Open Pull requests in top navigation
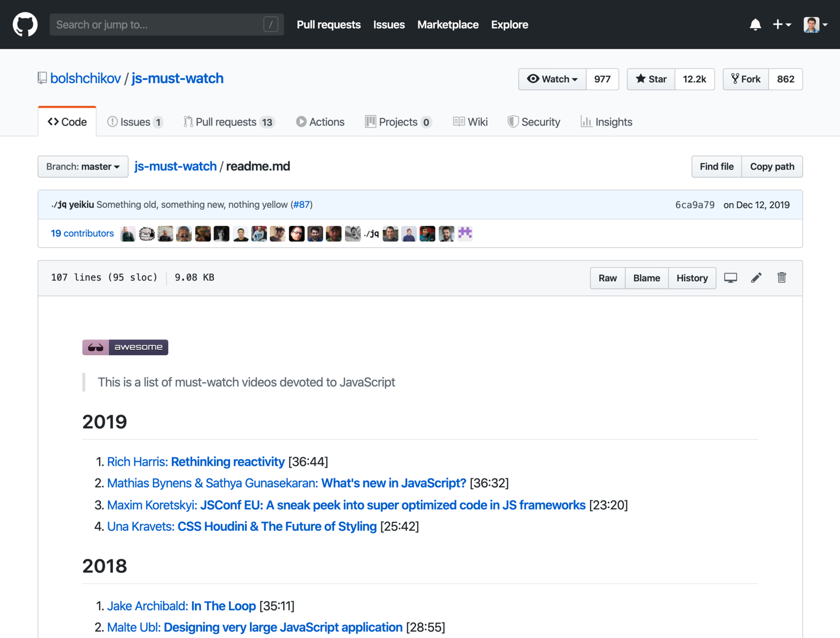The width and height of the screenshot is (840, 638). coord(328,25)
